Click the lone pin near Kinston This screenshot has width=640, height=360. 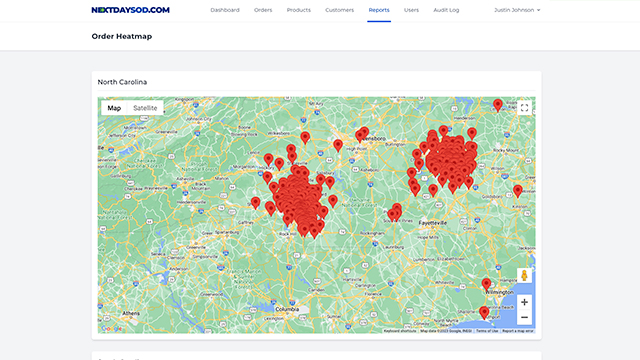coord(518,191)
